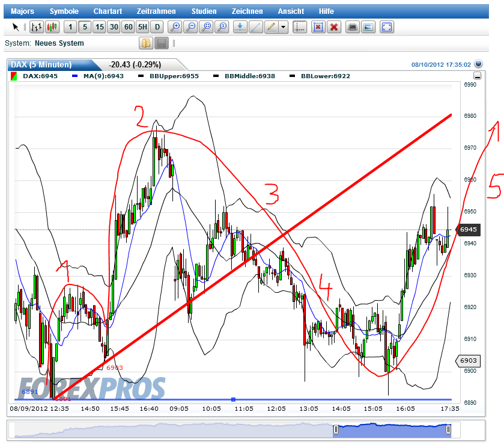The height and width of the screenshot is (445, 504).
Task: Set the 60 minute timeframe
Action: tap(129, 26)
